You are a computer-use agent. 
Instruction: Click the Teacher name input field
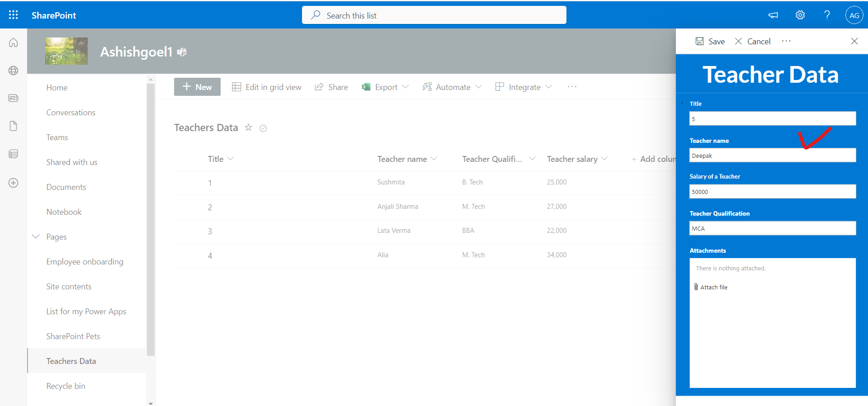pos(772,156)
